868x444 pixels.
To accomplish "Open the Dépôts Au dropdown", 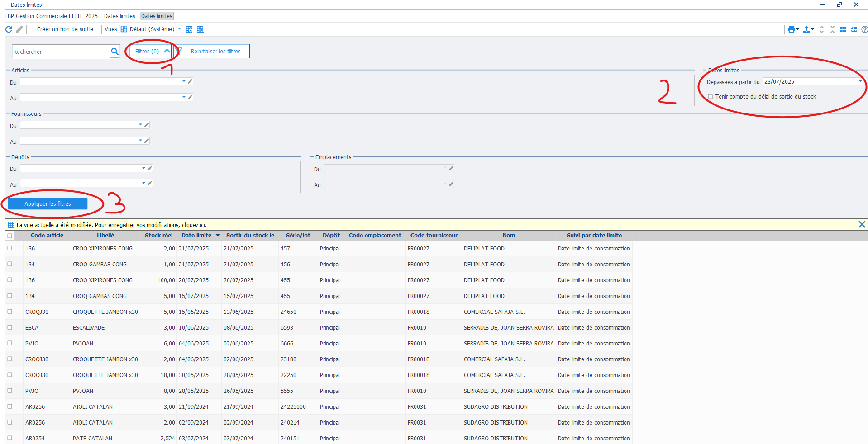I will point(143,183).
